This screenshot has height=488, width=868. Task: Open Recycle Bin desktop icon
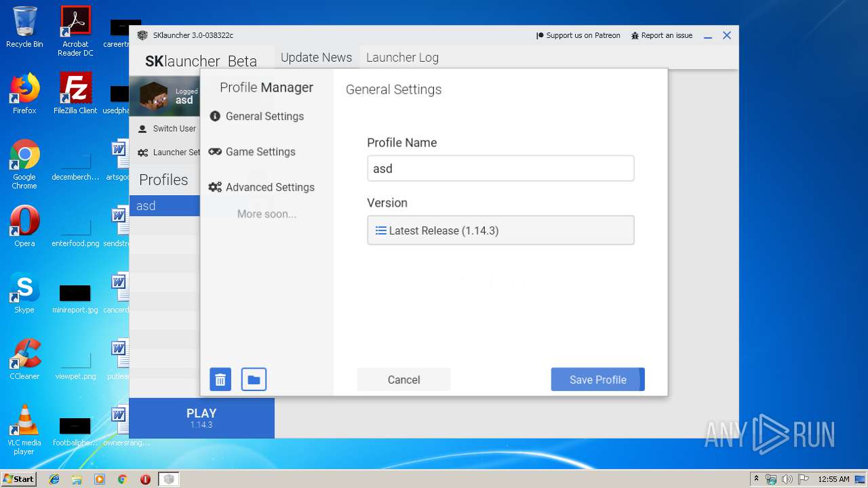coord(24,27)
